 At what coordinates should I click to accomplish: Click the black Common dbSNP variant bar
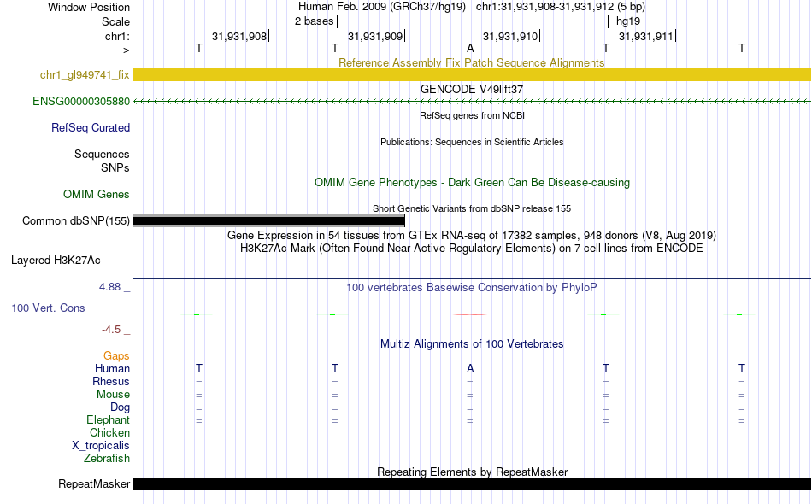(268, 221)
